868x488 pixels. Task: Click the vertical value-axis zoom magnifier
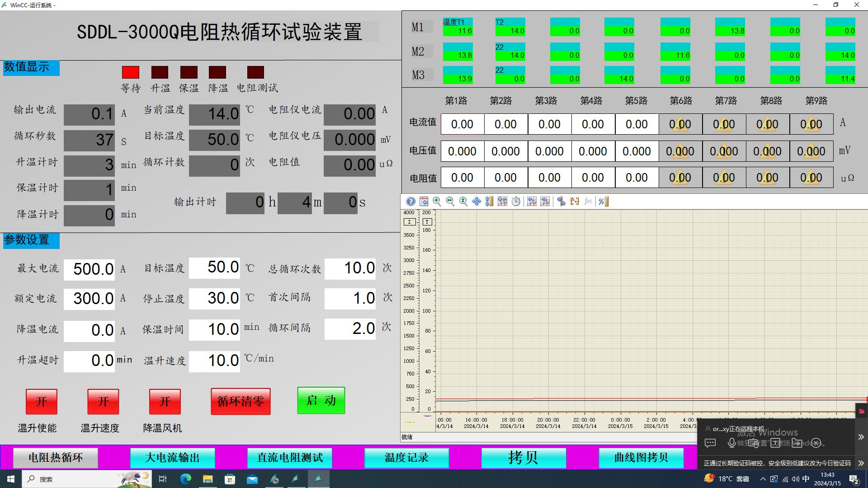click(463, 202)
